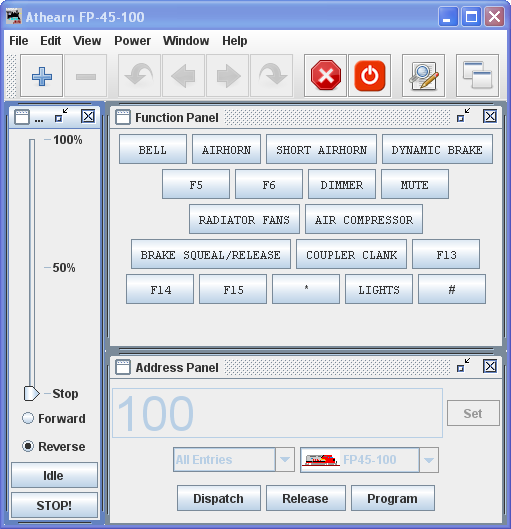Toggle the F14 function button

point(160,289)
